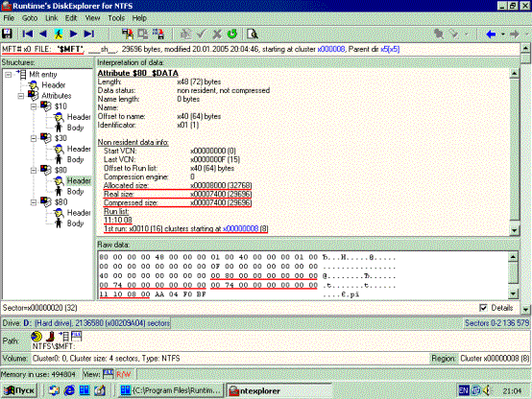Click the checkmark apply toolbar icon
This screenshot has height=399, width=532.
202,34
